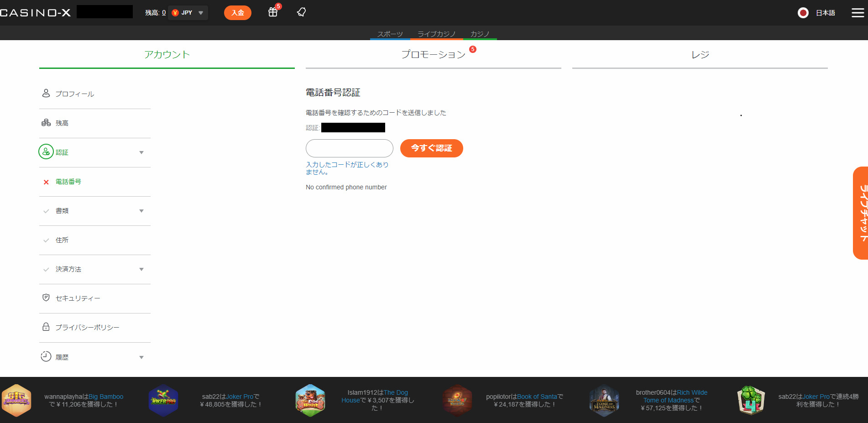Open the gift box rewards icon
The height and width of the screenshot is (423, 868).
click(x=273, y=12)
